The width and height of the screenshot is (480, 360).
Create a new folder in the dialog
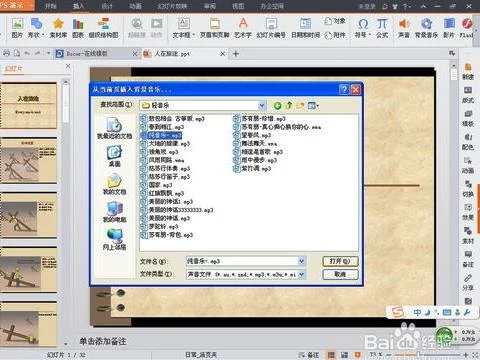(x=300, y=106)
